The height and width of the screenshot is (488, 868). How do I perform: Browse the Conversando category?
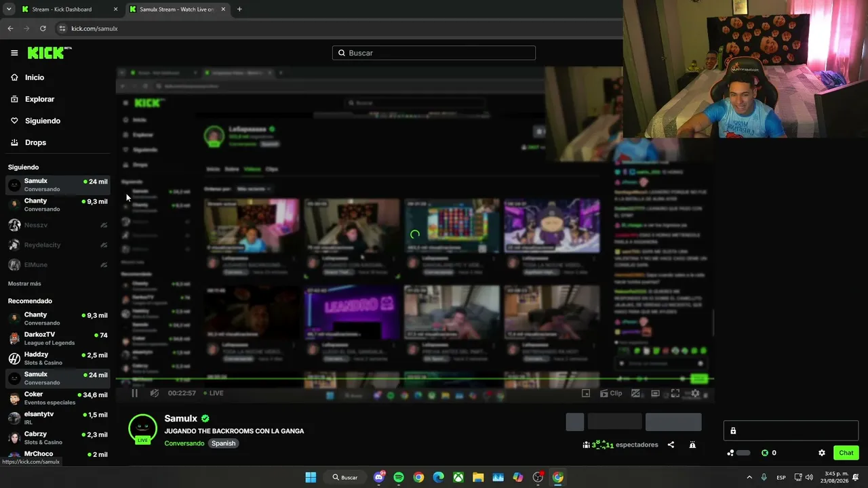click(184, 443)
